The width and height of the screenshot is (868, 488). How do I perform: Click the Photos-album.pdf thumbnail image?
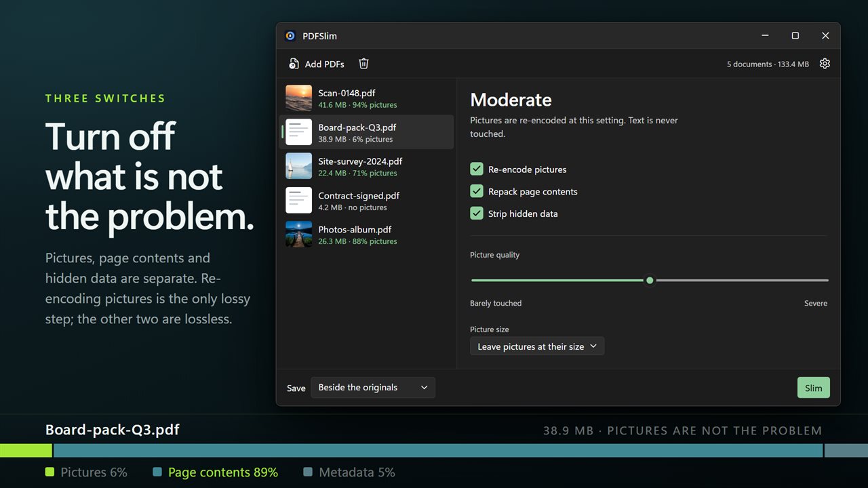pos(299,235)
